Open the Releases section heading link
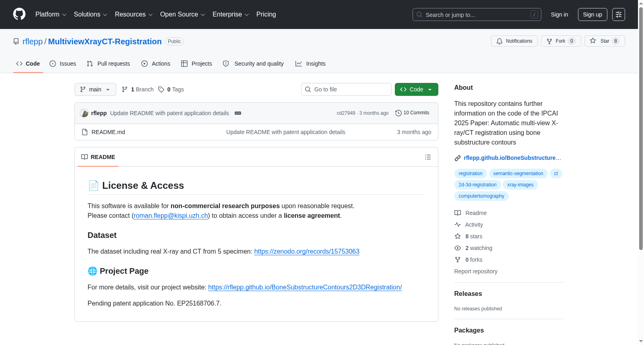 [x=468, y=294]
